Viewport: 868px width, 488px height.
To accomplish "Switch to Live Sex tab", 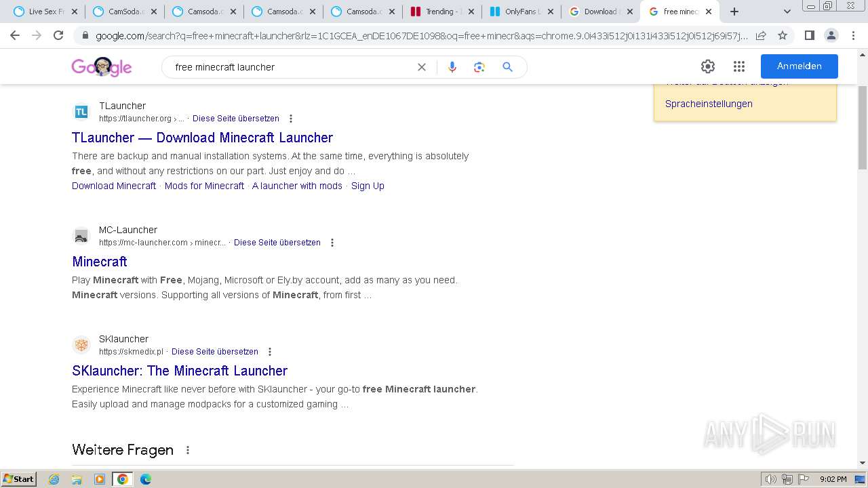I will coord(45,12).
